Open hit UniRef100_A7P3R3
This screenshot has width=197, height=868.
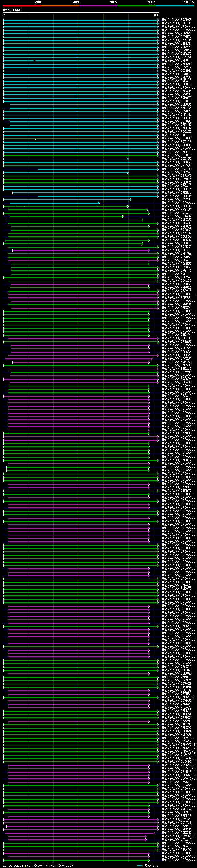(176, 33)
